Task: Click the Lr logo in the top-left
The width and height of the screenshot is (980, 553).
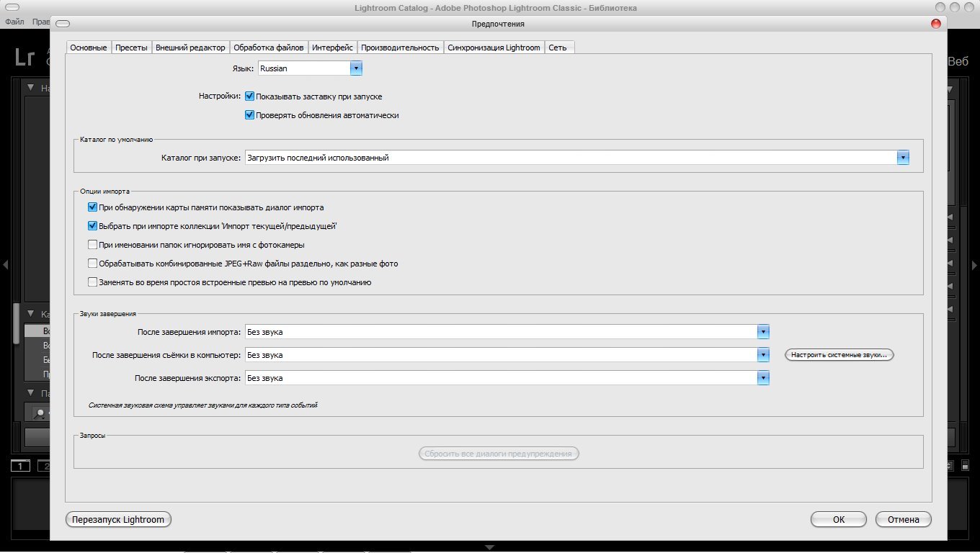Action: [x=24, y=58]
